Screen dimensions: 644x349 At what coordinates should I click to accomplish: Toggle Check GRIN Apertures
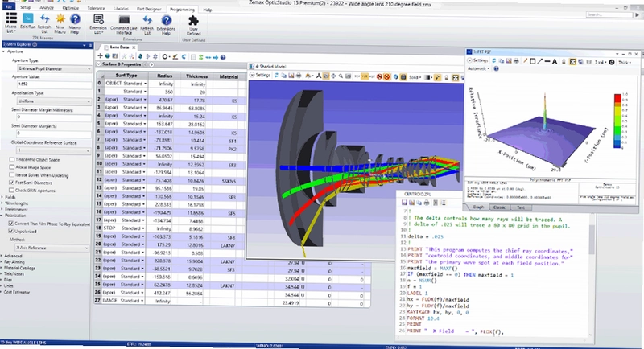click(12, 191)
